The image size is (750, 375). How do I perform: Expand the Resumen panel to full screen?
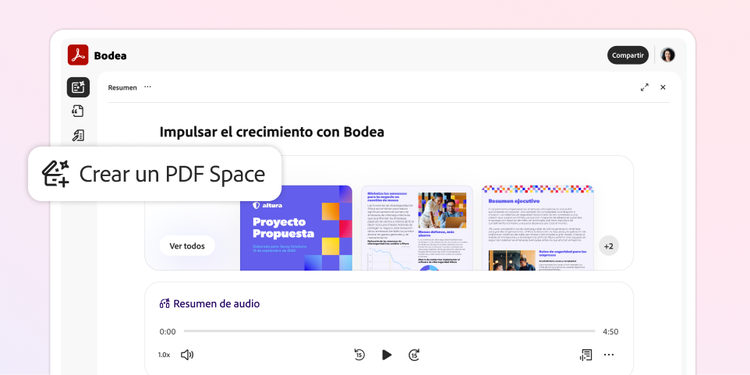pos(645,87)
